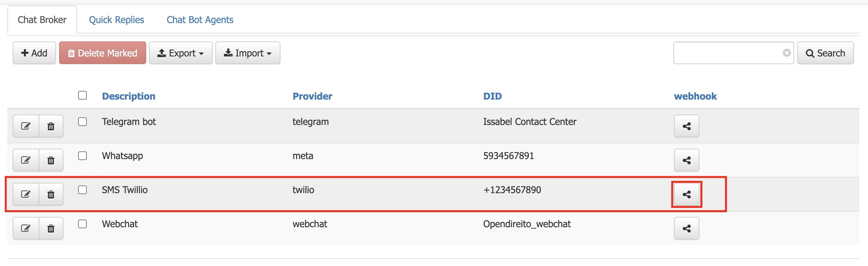
Task: Check the Telegram bot row checkbox
Action: pyautogui.click(x=82, y=122)
